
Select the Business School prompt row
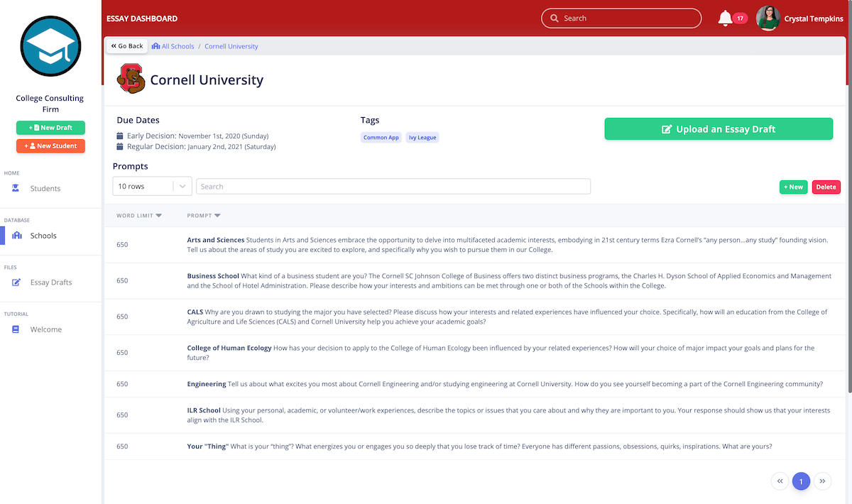(474, 280)
